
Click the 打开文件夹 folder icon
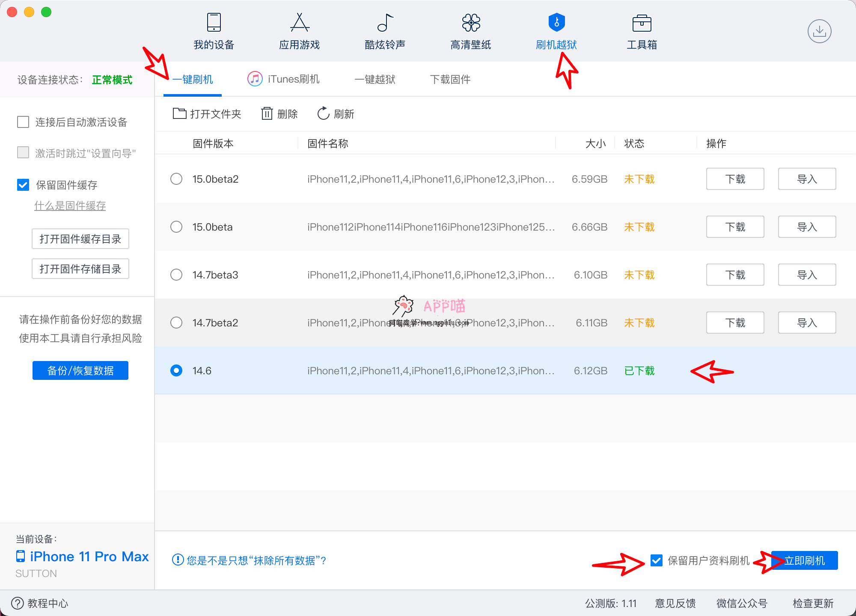(x=179, y=113)
